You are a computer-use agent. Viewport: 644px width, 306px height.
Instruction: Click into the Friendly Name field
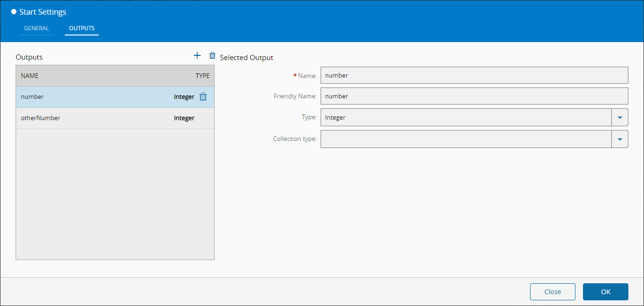click(x=474, y=96)
